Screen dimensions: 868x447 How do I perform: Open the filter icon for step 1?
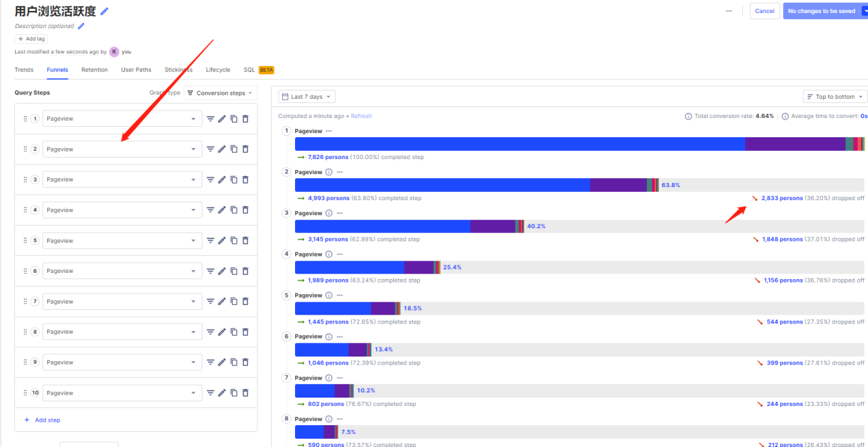pos(211,119)
